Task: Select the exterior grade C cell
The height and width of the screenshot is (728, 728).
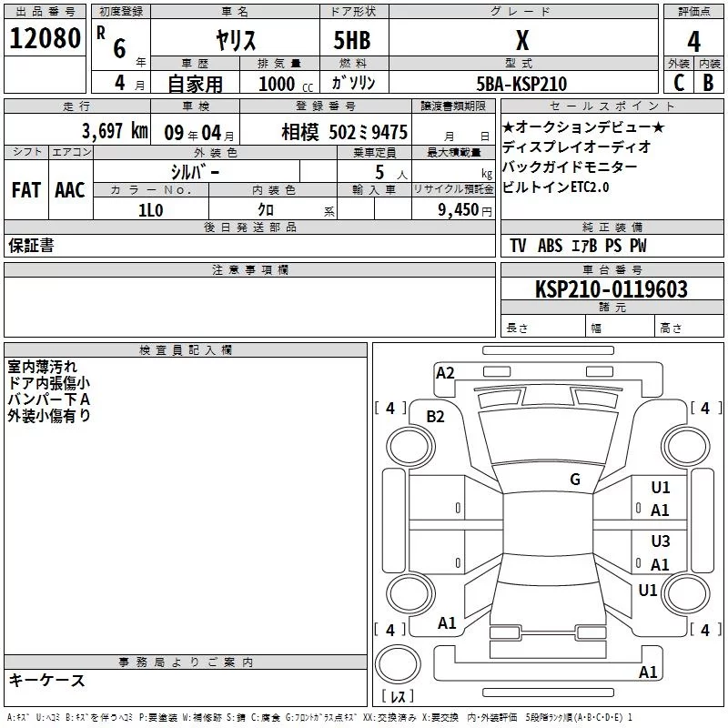Action: pos(679,83)
